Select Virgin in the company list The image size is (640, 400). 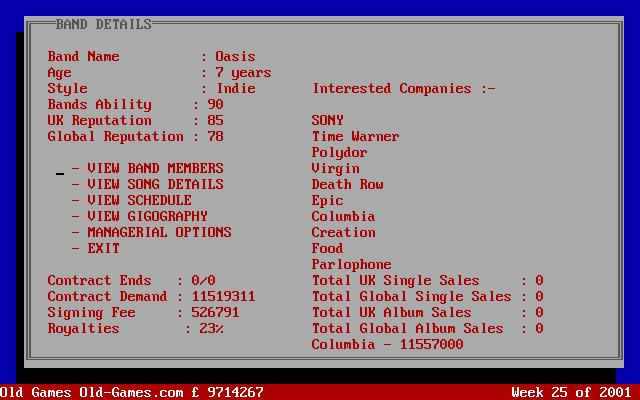336,168
